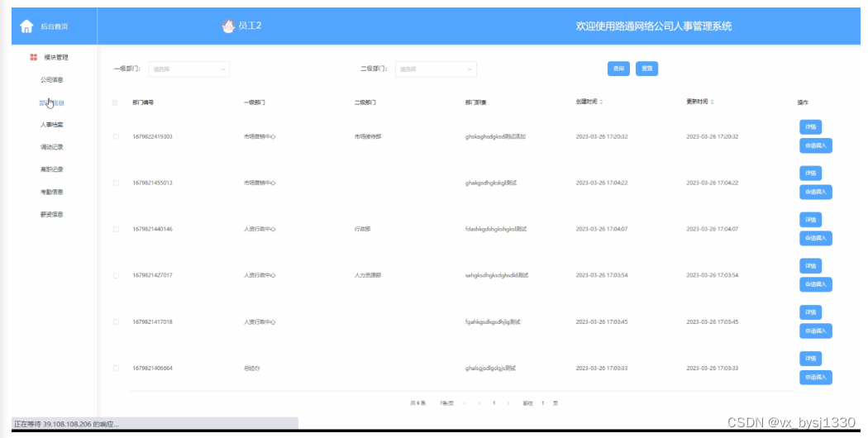Select page number 1 in pagination
868x438 pixels.
(x=494, y=403)
